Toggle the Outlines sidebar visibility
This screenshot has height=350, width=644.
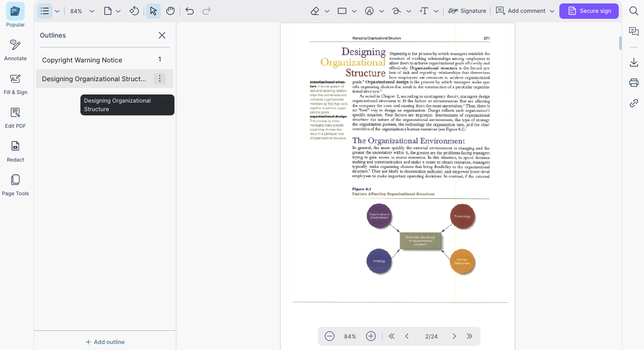click(x=44, y=11)
